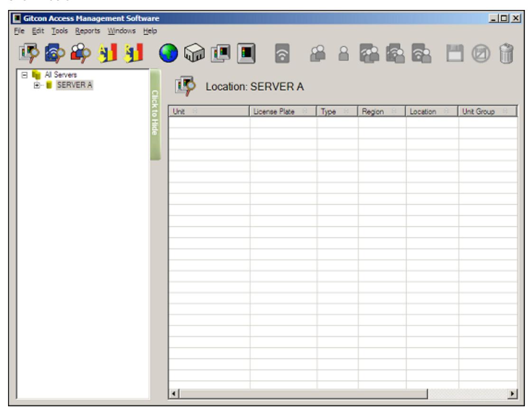532x412 pixels.
Task: Click the SERVER A yellow database icon
Action: click(x=49, y=85)
